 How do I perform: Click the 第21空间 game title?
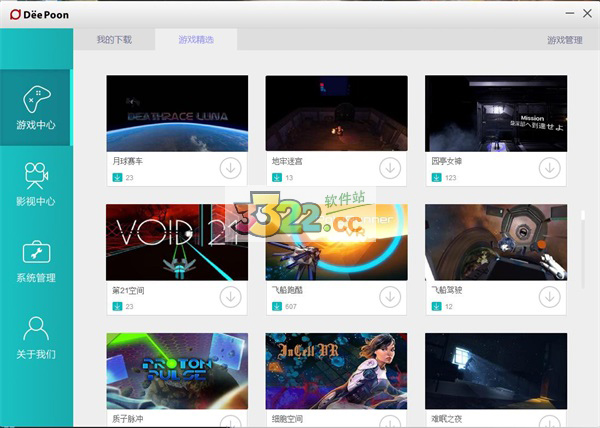tap(128, 291)
